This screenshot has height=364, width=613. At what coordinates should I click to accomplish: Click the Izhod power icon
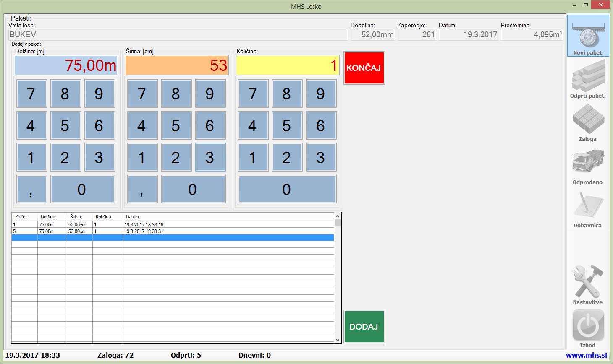click(588, 326)
